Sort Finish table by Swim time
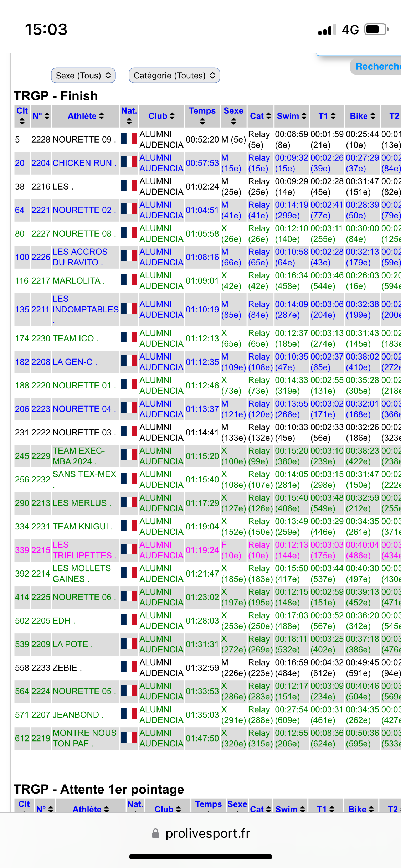This screenshot has width=401, height=868. coord(292,116)
